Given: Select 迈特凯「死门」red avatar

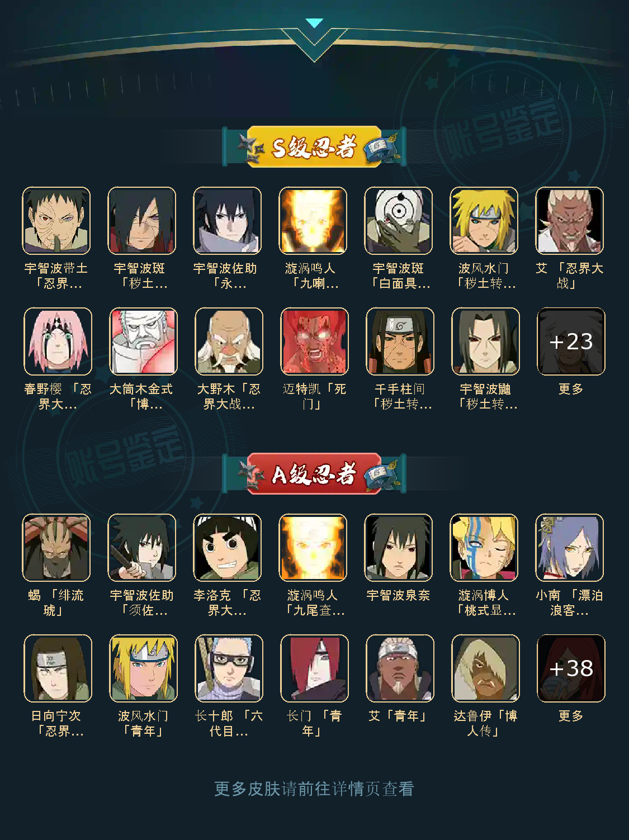Looking at the screenshot, I should (314, 341).
